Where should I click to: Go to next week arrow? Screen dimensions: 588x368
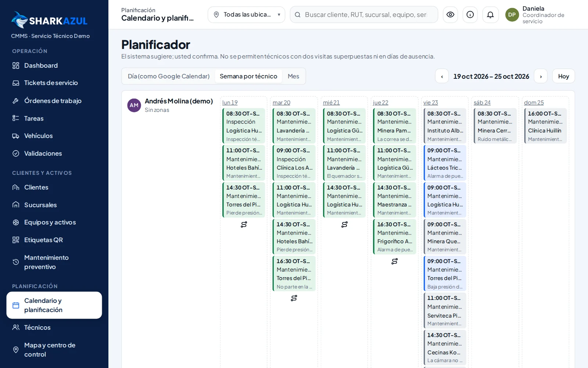click(541, 76)
